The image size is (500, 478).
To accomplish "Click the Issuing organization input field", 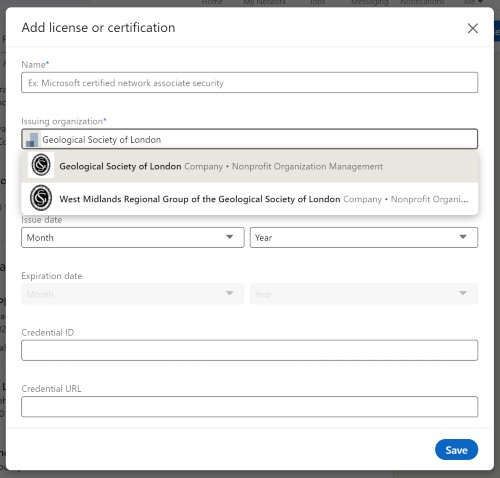I will pos(249,139).
